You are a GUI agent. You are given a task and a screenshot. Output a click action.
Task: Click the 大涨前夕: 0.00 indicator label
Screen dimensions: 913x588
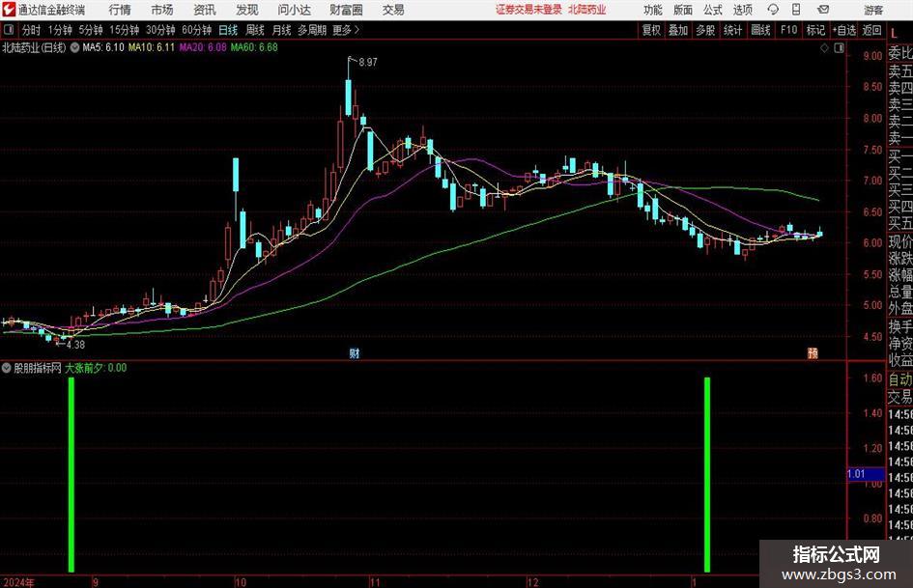pyautogui.click(x=96, y=368)
